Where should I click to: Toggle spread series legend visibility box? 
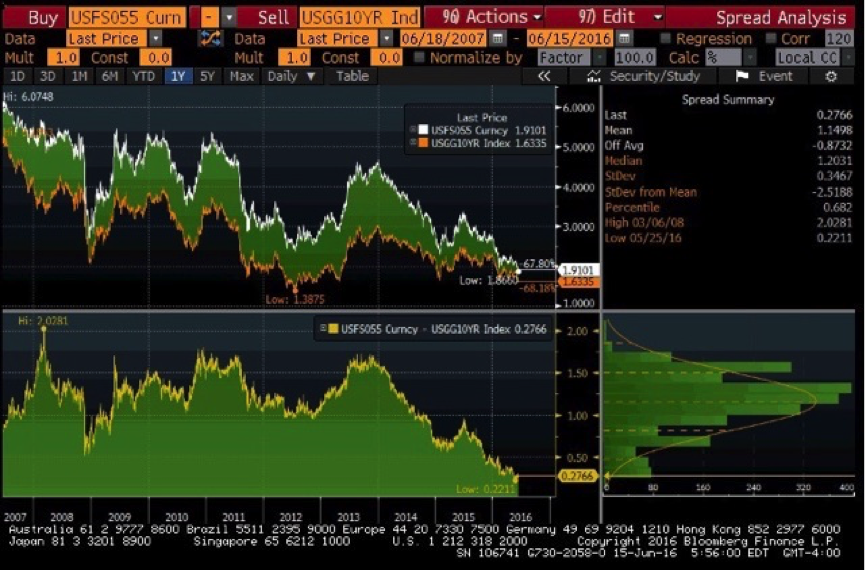point(323,328)
